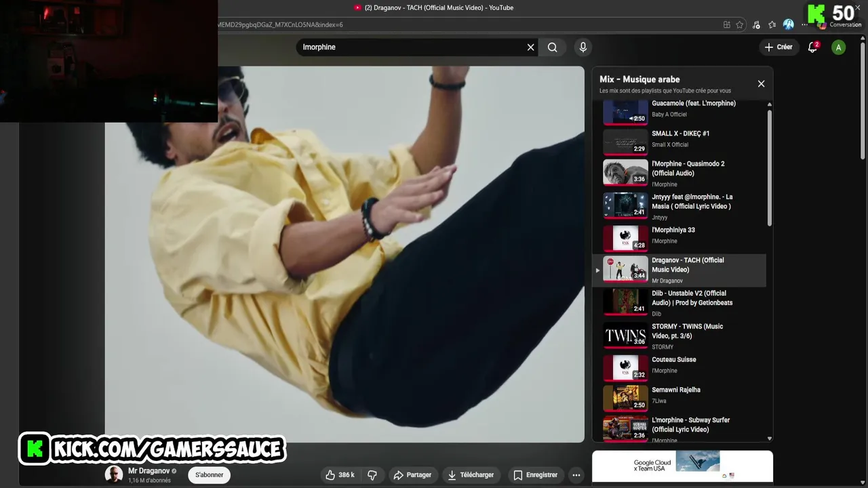Open the YouTube notifications bell

(812, 47)
